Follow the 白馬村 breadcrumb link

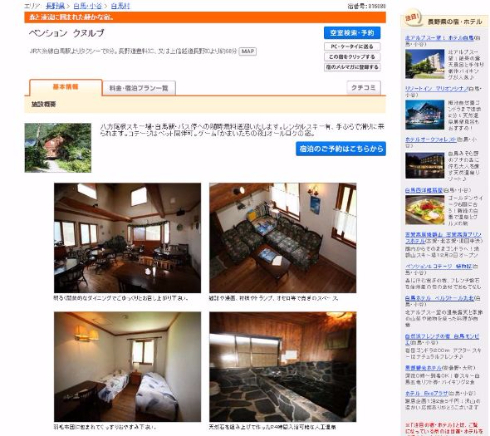pyautogui.click(x=120, y=6)
